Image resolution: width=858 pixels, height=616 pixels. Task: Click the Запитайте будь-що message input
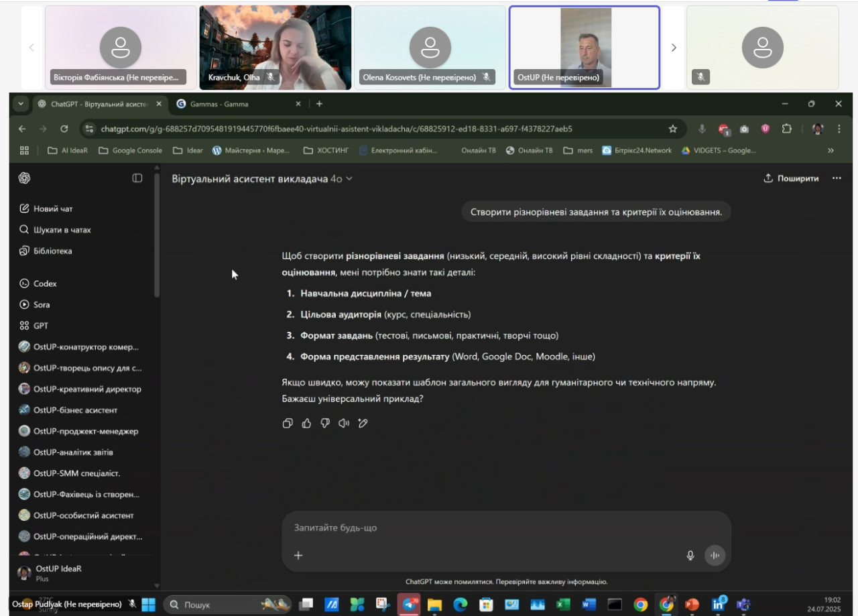[506, 528]
